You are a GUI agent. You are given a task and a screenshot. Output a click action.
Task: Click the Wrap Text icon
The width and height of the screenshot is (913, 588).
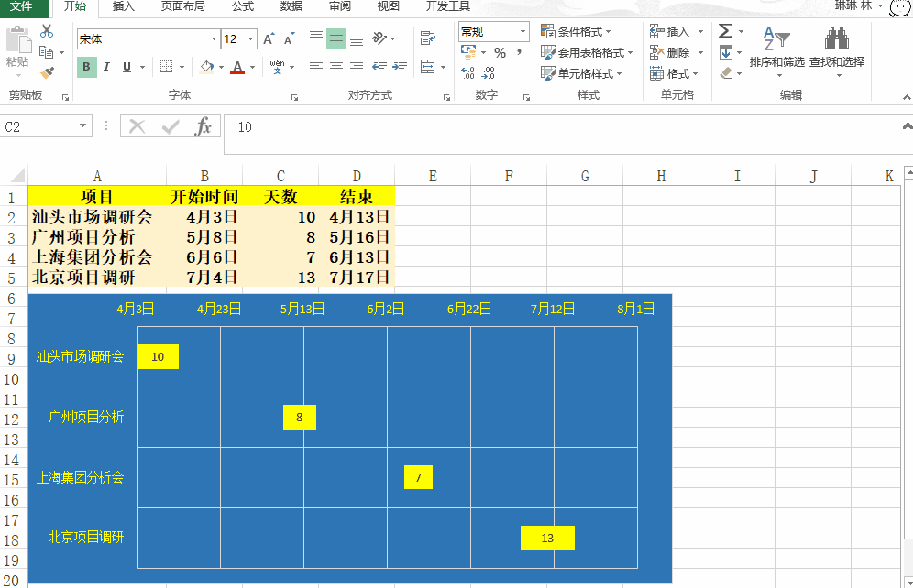click(x=428, y=38)
